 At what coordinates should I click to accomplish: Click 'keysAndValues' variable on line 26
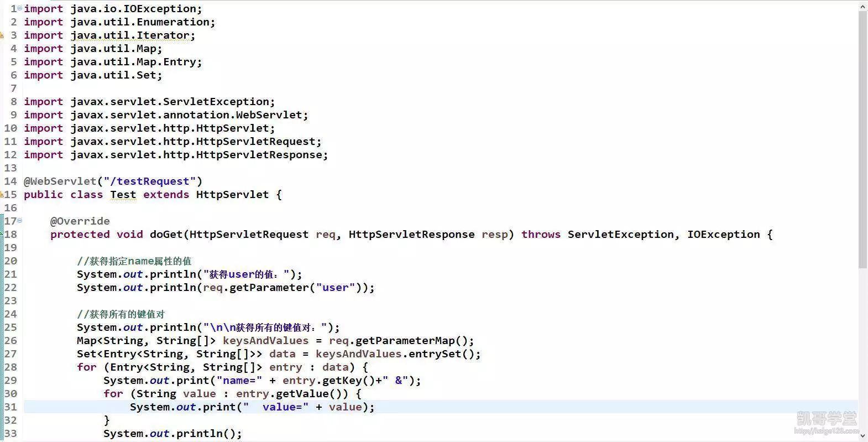265,341
